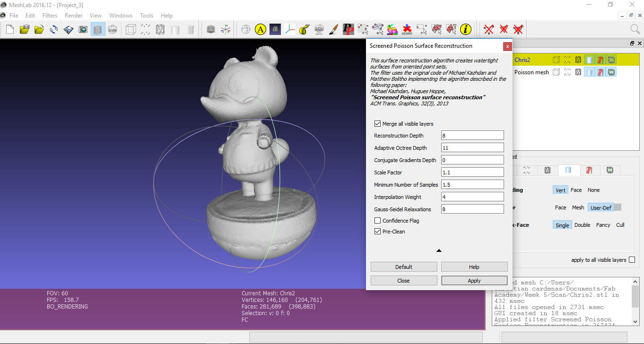Turn on wireframe render mode
This screenshot has height=344, width=644.
[160, 29]
